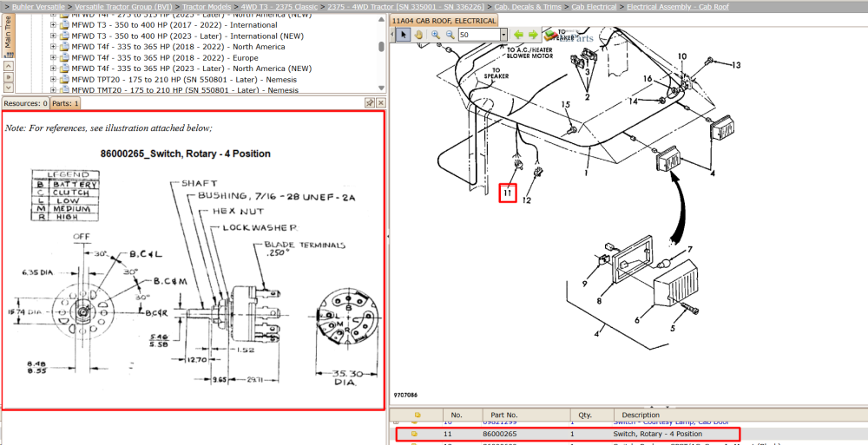868x445 pixels.
Task: Pin the parts detail panel
Action: 369,103
